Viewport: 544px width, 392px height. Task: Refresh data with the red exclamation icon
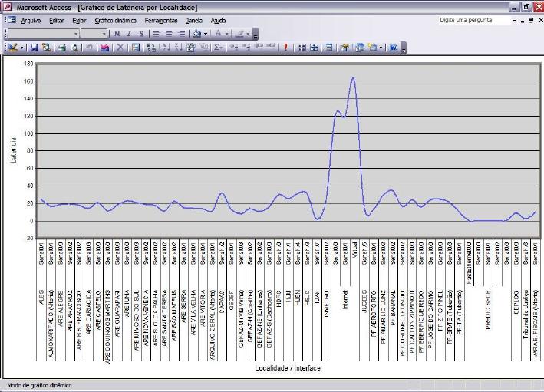tap(285, 48)
